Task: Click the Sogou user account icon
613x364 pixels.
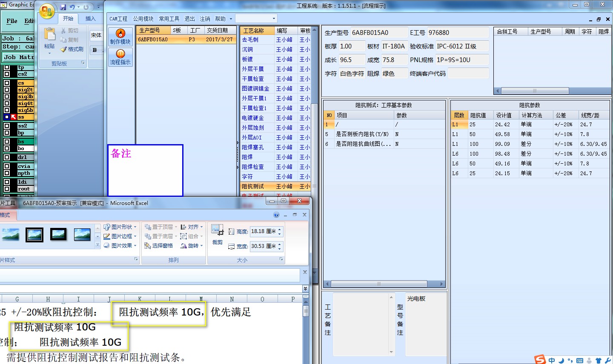Action: [589, 361]
